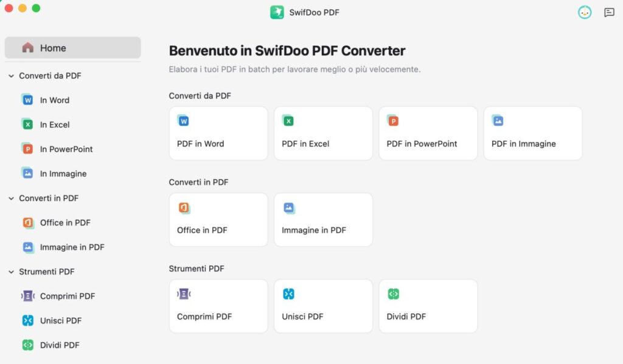This screenshot has width=623, height=364.
Task: Select the Unisci PDF sidebar icon
Action: pyautogui.click(x=27, y=320)
